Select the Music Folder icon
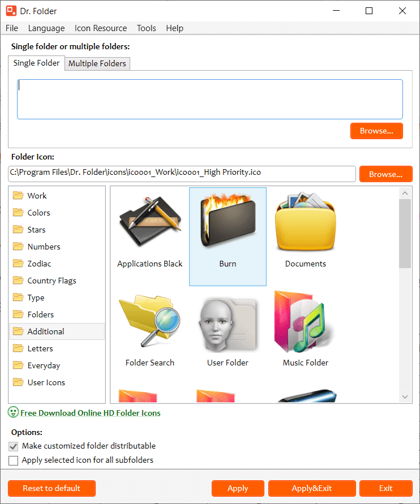Screen dimensions: 420x504 coord(303,321)
